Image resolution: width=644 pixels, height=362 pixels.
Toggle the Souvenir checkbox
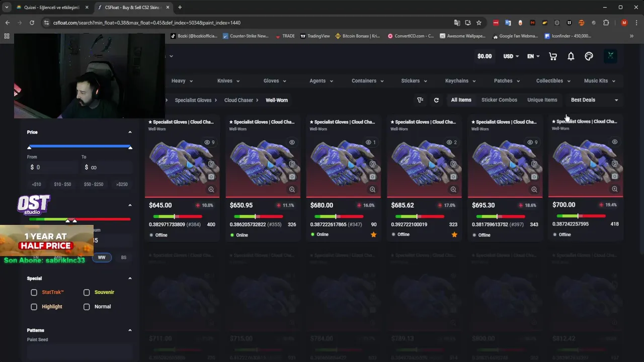[x=87, y=292]
